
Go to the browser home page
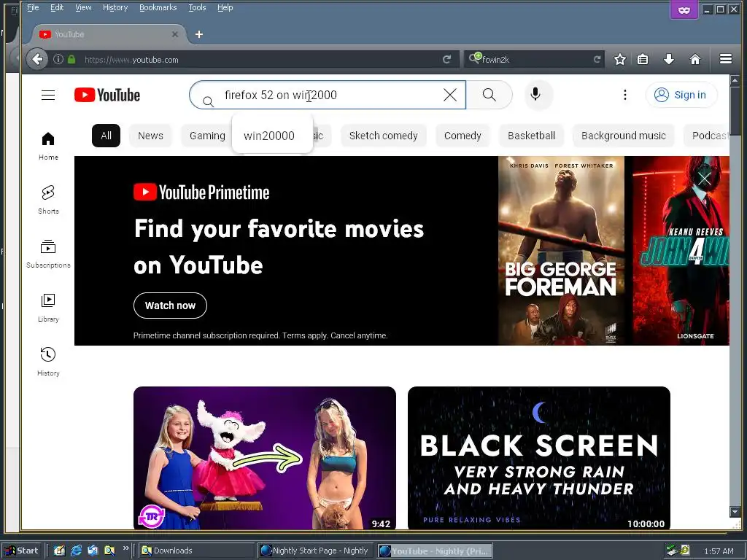695,60
